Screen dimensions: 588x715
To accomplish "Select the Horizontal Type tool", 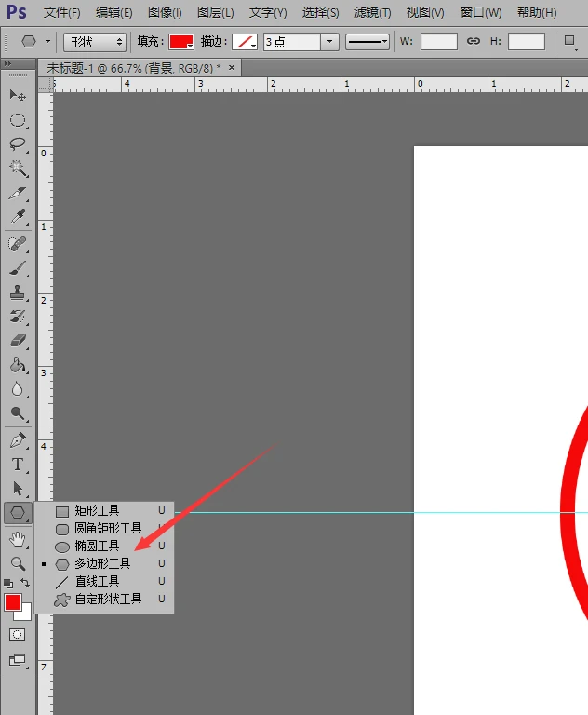I will coord(18,465).
